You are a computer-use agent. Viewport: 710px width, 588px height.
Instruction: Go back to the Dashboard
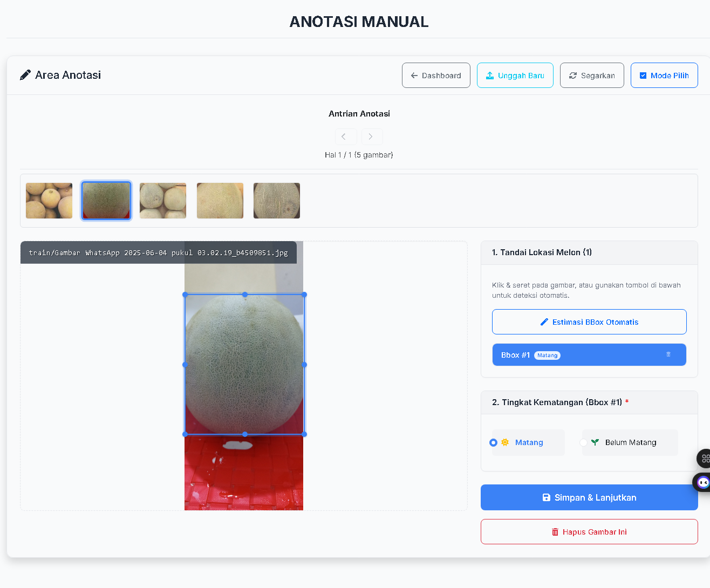436,76
